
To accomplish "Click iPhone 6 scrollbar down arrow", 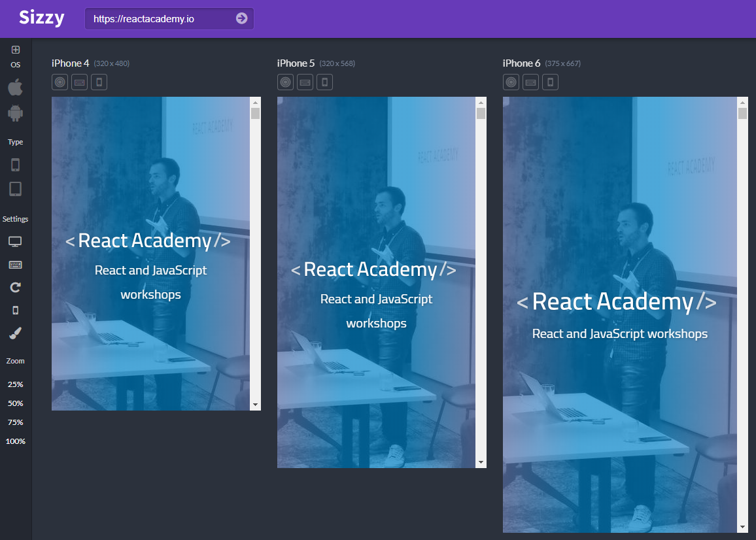I will (x=742, y=527).
